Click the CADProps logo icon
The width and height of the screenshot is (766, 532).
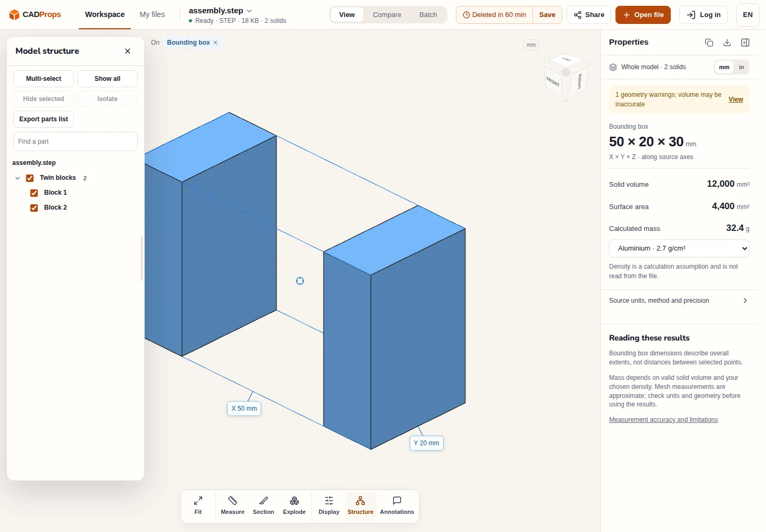click(x=14, y=14)
